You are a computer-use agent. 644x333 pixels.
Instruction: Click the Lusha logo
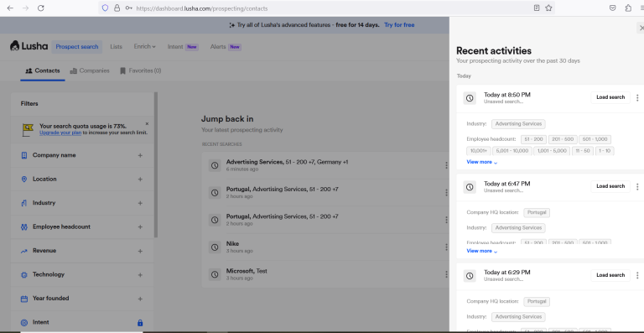[x=29, y=46]
